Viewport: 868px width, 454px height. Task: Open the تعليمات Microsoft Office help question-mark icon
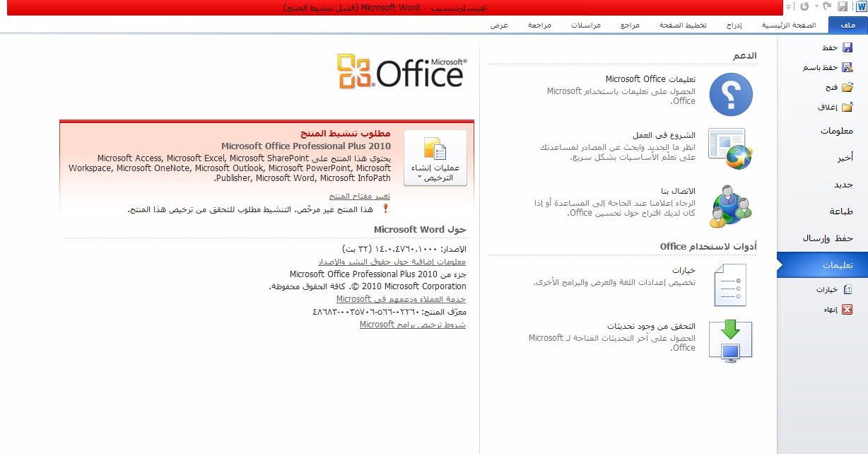pos(731,95)
